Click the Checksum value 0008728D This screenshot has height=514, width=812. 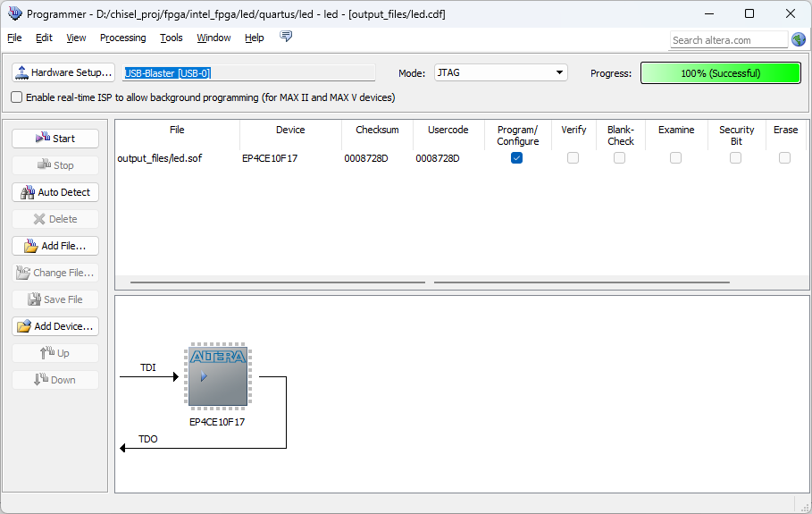tap(366, 158)
